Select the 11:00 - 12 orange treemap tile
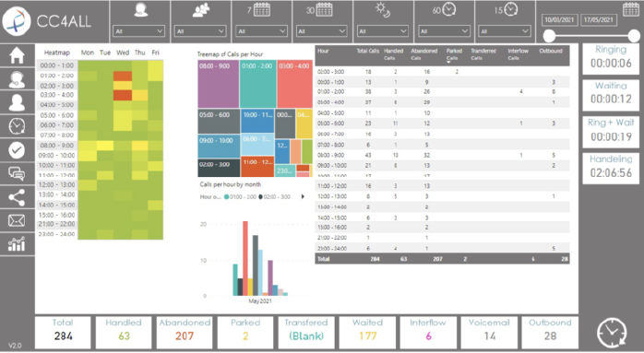The image size is (644, 353). 257,167
